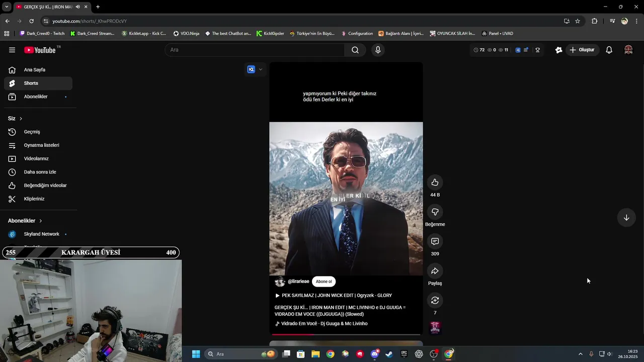Open the AI sparkle icon beside Oluştur
This screenshot has width=644, height=362.
point(558,50)
